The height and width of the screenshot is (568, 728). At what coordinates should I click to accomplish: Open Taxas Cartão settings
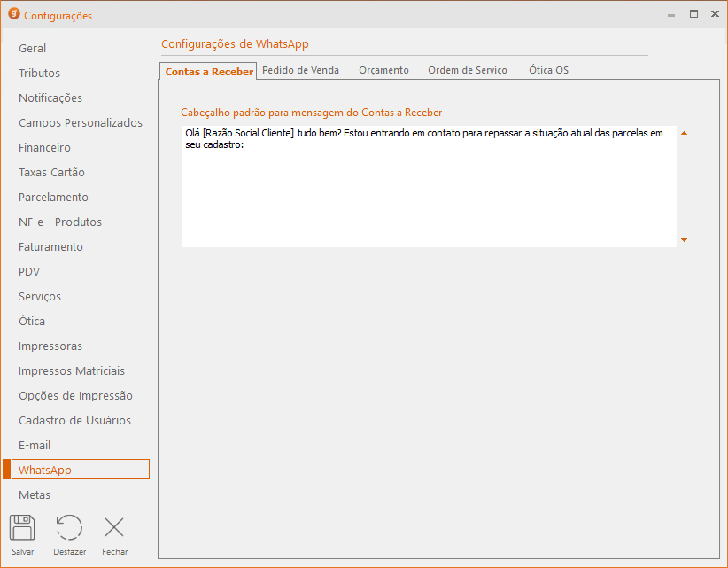[x=51, y=172]
